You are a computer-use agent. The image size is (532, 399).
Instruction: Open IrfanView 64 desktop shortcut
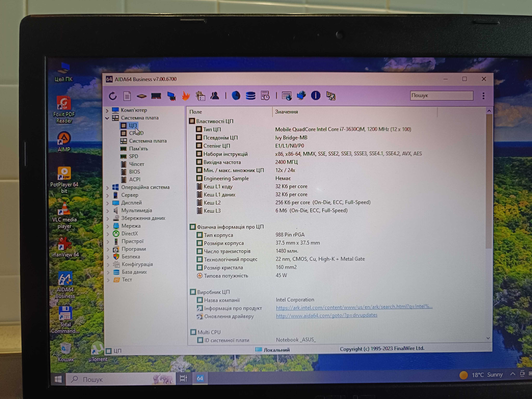pyautogui.click(x=65, y=247)
